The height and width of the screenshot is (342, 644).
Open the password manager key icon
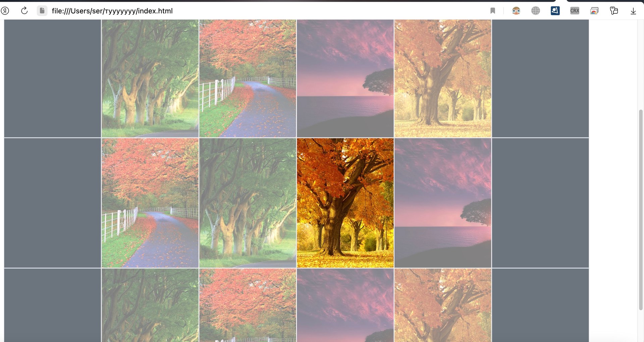[x=614, y=10]
